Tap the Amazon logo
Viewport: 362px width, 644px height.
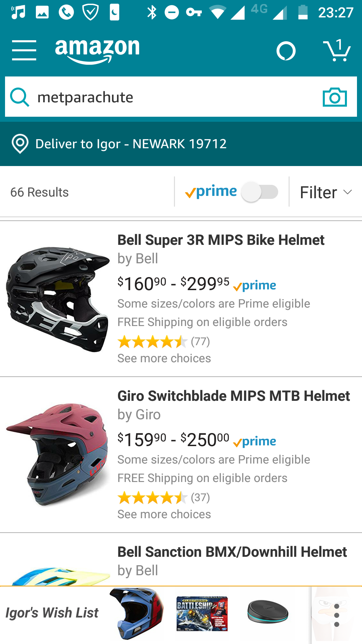(x=97, y=50)
